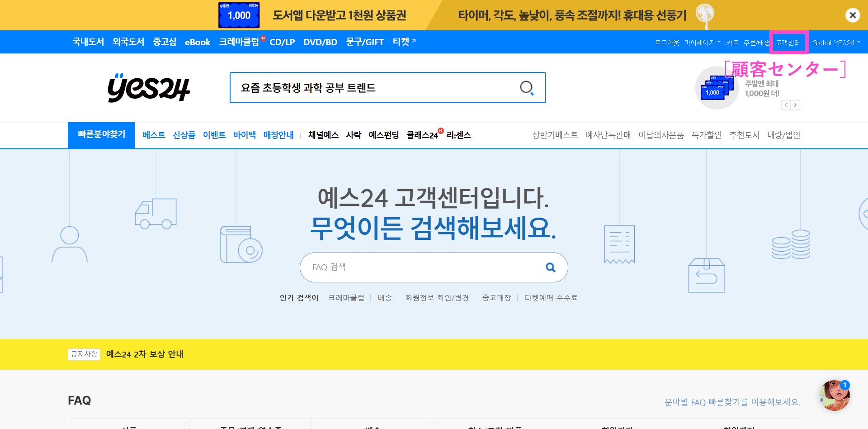
Task: Select popular keyword 배송
Action: (385, 298)
